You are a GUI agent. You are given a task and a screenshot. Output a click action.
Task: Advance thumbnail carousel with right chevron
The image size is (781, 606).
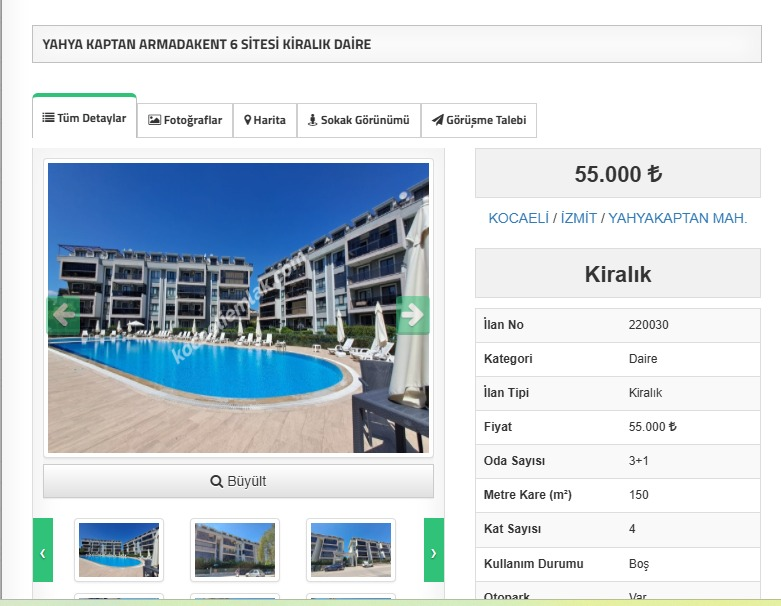[x=433, y=550]
